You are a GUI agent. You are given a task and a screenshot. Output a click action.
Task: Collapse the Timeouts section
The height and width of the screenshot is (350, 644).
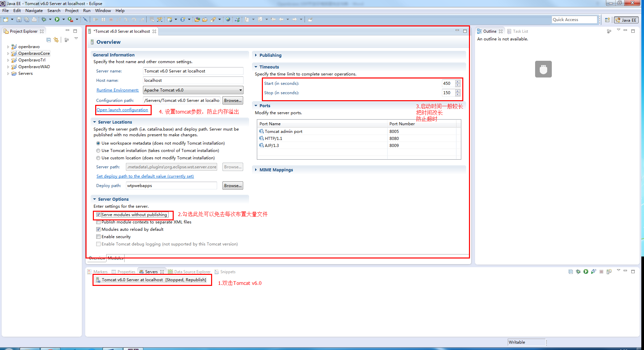(256, 67)
